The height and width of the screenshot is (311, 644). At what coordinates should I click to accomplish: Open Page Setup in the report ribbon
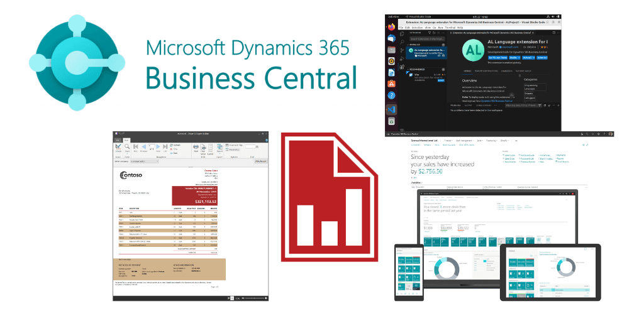pos(203,150)
